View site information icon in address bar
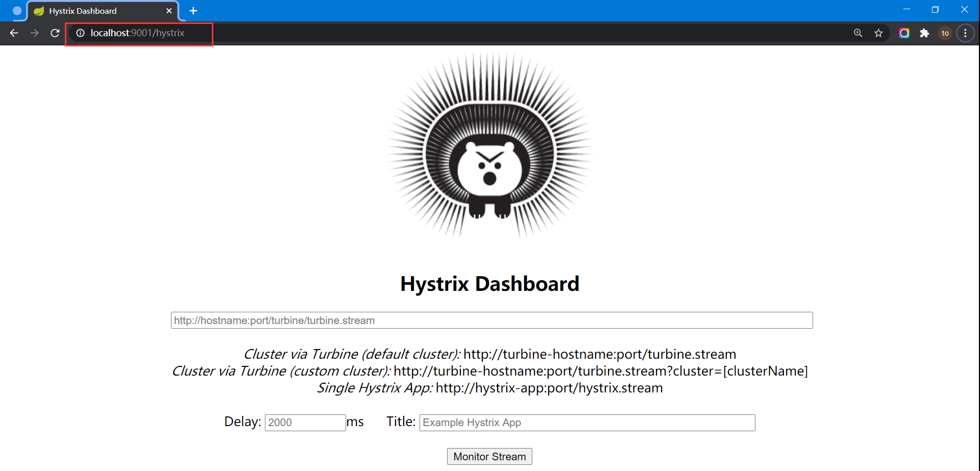The width and height of the screenshot is (980, 471). (80, 33)
